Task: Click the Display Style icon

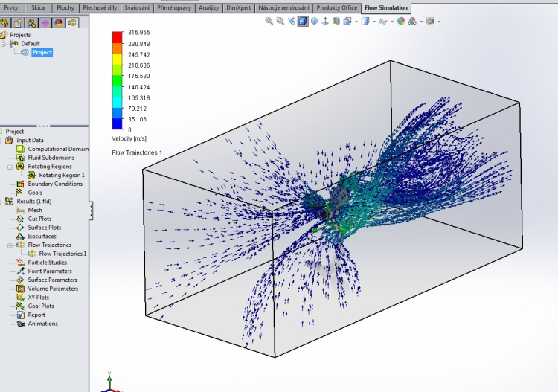Action: tap(365, 22)
